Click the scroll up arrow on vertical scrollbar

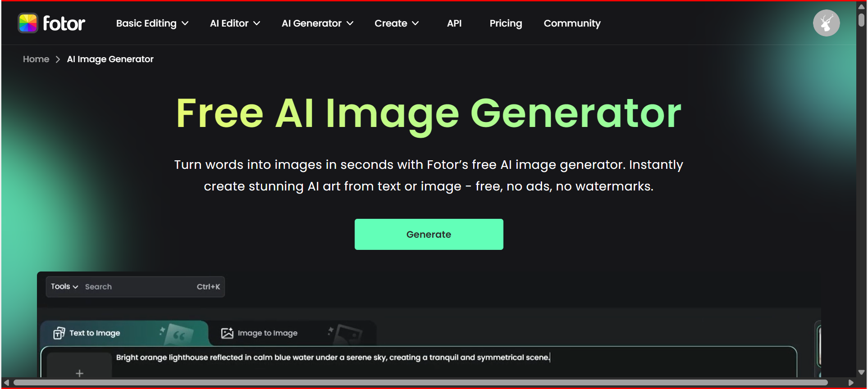pyautogui.click(x=861, y=7)
